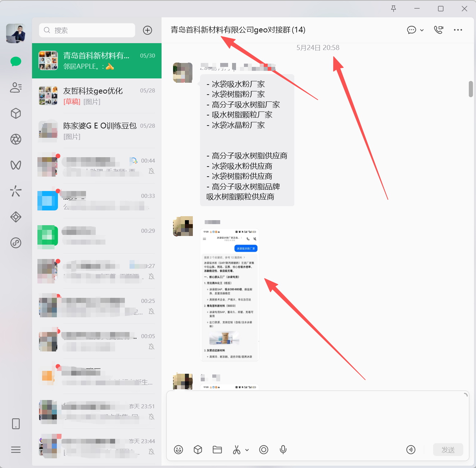Image resolution: width=476 pixels, height=468 pixels.
Task: Open the hamburger settings menu
Action: pos(16,450)
